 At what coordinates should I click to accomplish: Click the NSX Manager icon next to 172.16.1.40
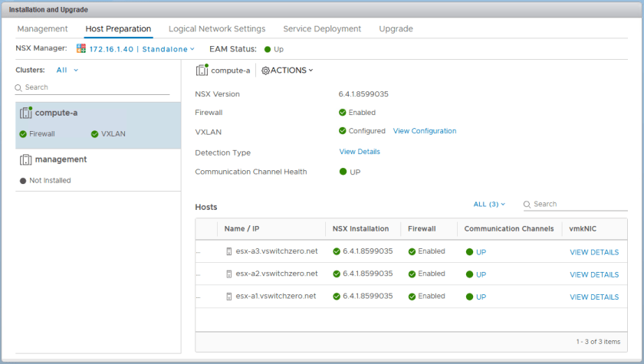[81, 49]
